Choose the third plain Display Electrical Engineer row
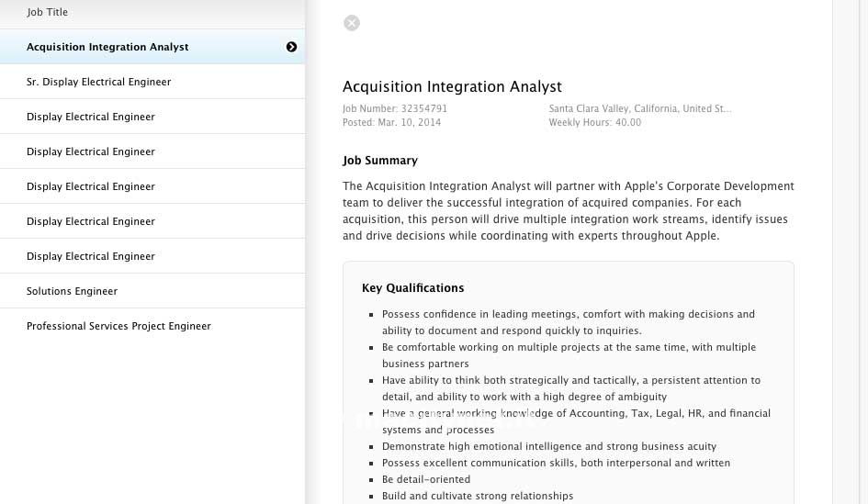This screenshot has width=868, height=504. click(x=91, y=186)
